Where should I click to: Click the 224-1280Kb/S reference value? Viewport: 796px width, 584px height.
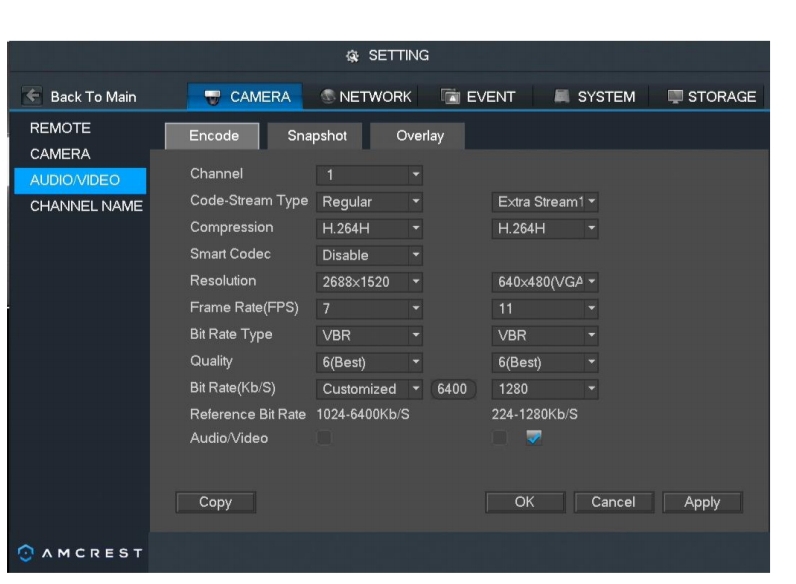535,414
